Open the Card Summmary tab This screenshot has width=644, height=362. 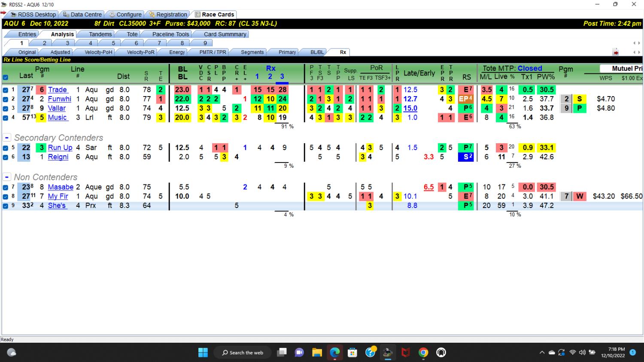click(x=225, y=34)
